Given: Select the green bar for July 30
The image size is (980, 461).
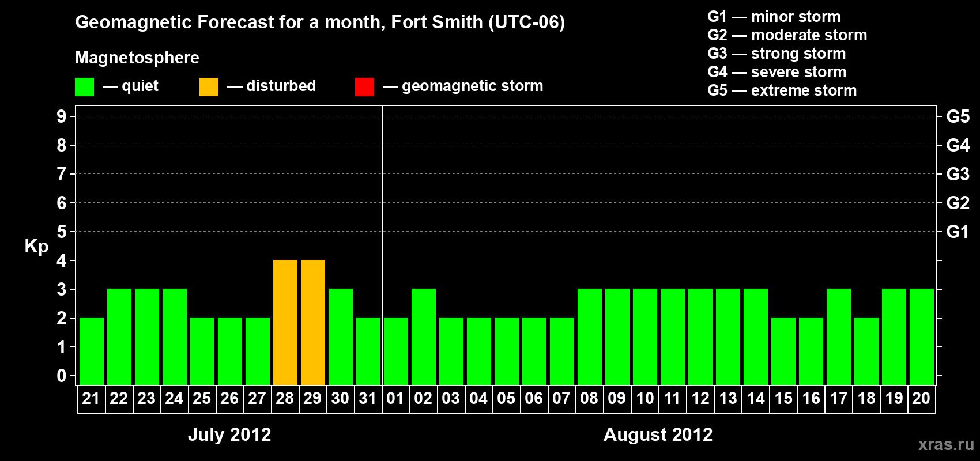Looking at the screenshot, I should [x=341, y=337].
